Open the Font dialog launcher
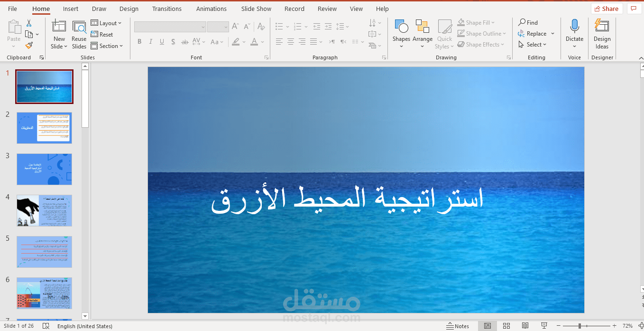This screenshot has width=644, height=331. pyautogui.click(x=266, y=57)
